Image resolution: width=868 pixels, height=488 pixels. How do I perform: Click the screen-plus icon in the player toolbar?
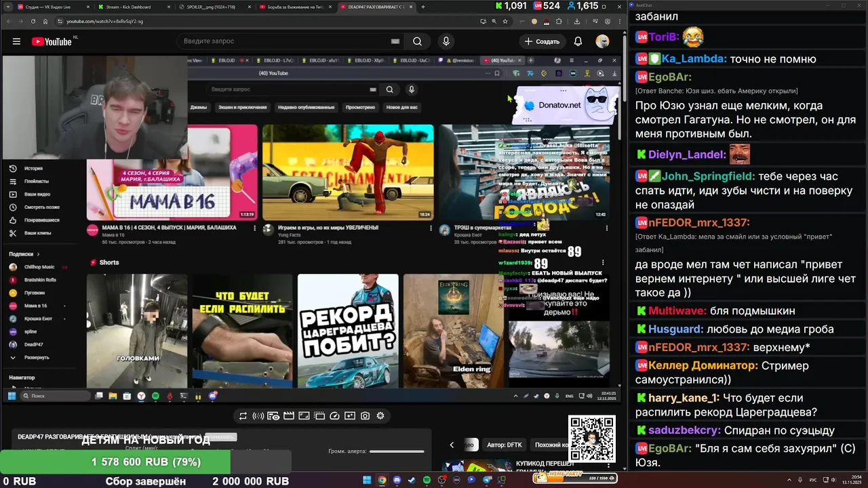coord(350,415)
